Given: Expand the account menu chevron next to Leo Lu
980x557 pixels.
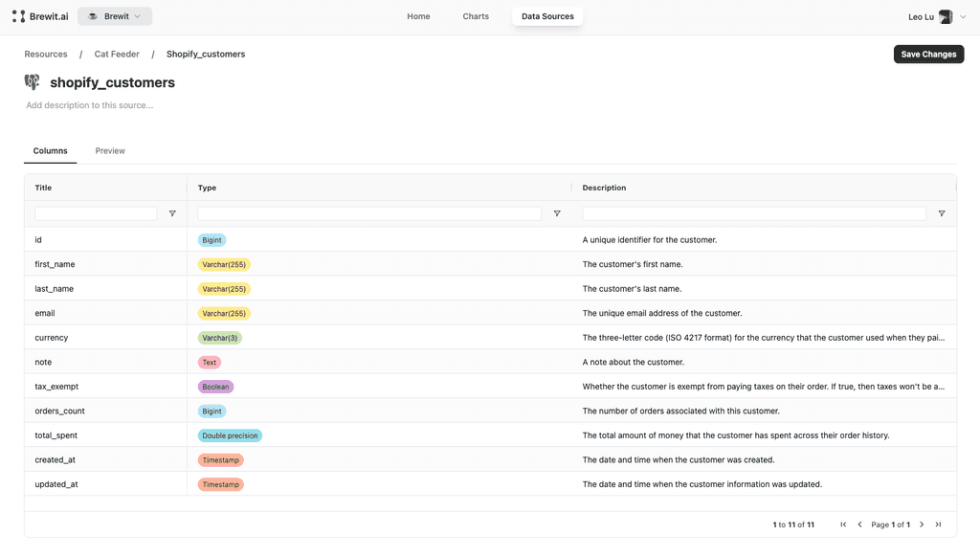Looking at the screenshot, I should (x=962, y=15).
